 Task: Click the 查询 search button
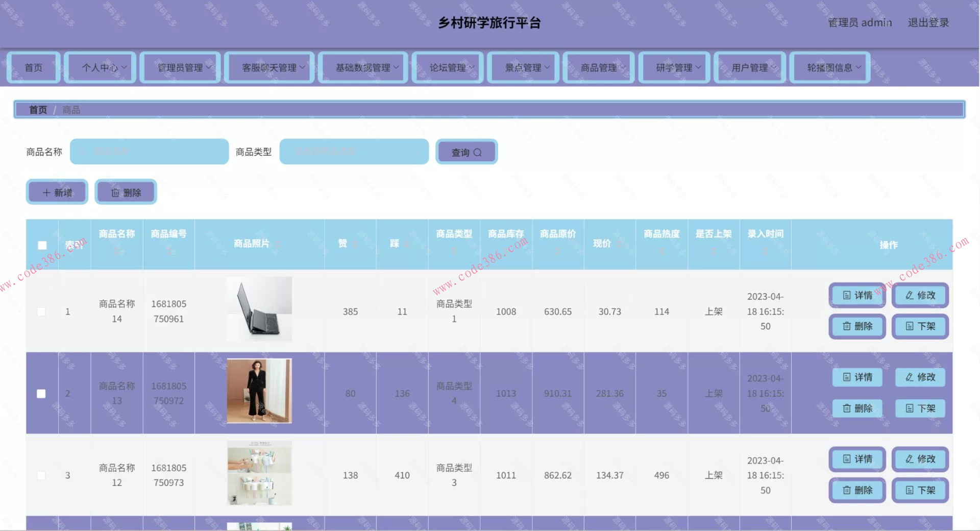point(467,152)
